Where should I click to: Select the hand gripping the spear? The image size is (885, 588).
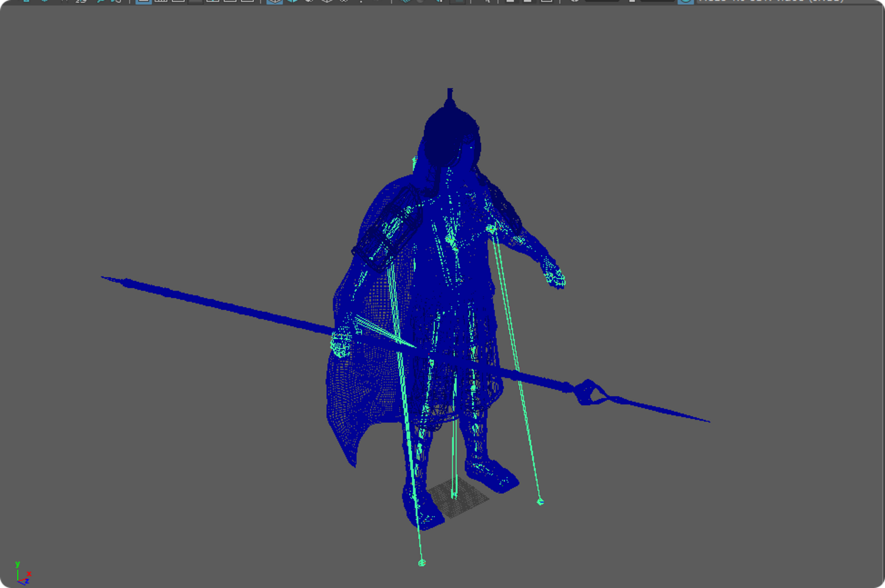point(342,342)
